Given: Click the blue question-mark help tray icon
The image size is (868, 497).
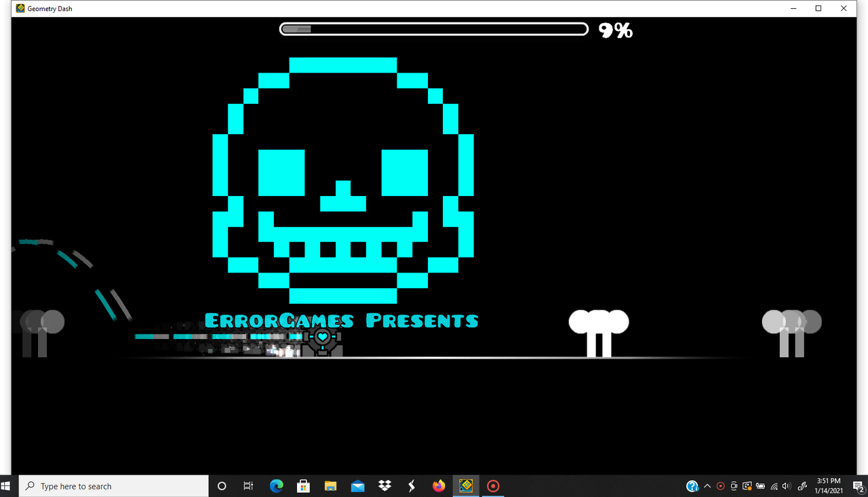Looking at the screenshot, I should (x=692, y=486).
